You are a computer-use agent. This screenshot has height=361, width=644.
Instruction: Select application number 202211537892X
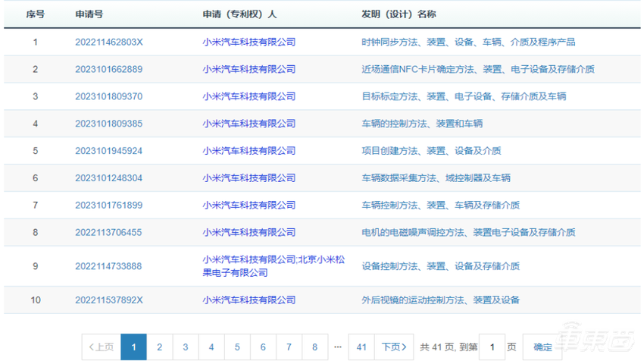coord(108,300)
